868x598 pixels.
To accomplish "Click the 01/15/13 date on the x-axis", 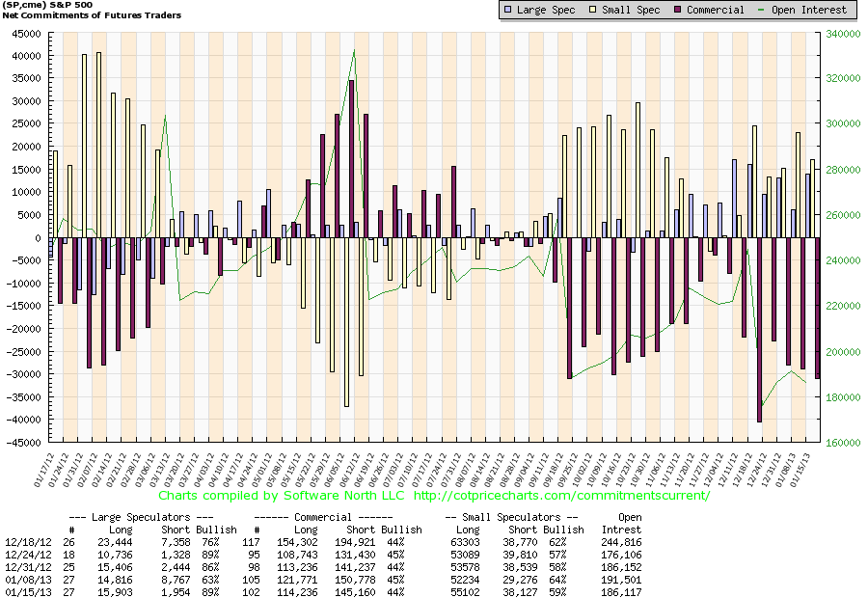I will click(800, 470).
